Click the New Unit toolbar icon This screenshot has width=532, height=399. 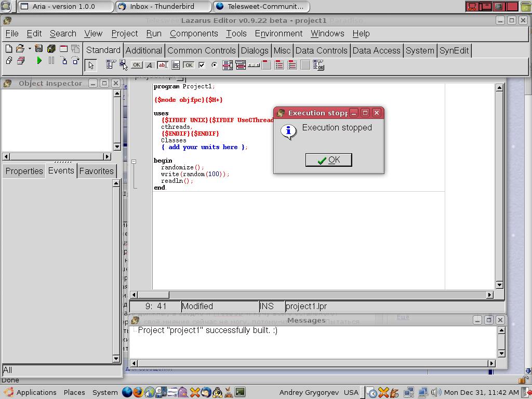click(x=9, y=49)
